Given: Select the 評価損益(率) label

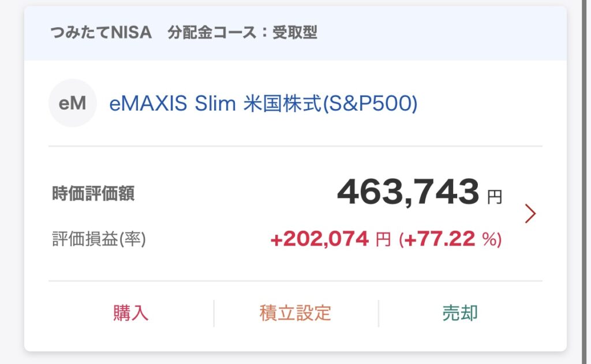Looking at the screenshot, I should click(x=99, y=239).
